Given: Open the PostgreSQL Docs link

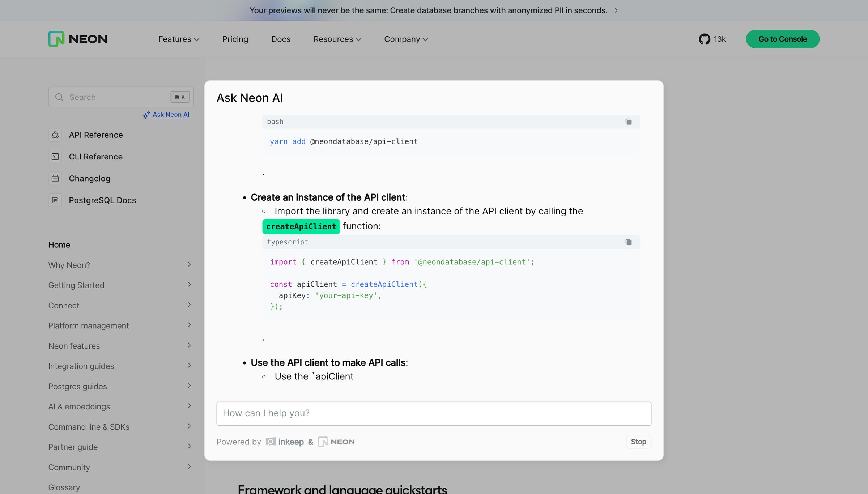Looking at the screenshot, I should [x=102, y=200].
